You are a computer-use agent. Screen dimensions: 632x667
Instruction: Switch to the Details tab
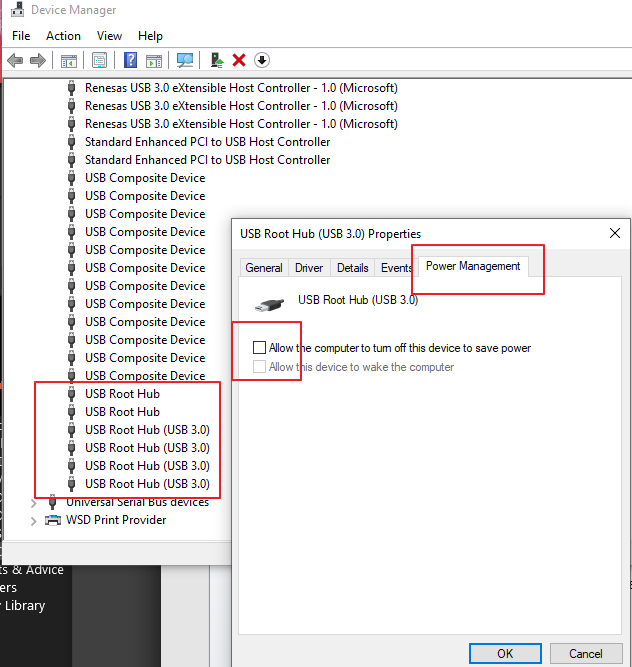tap(352, 268)
